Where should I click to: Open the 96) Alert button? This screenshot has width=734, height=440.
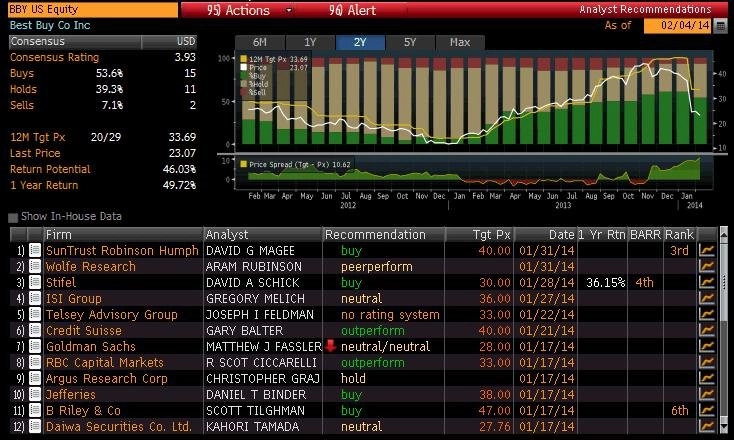click(x=352, y=10)
